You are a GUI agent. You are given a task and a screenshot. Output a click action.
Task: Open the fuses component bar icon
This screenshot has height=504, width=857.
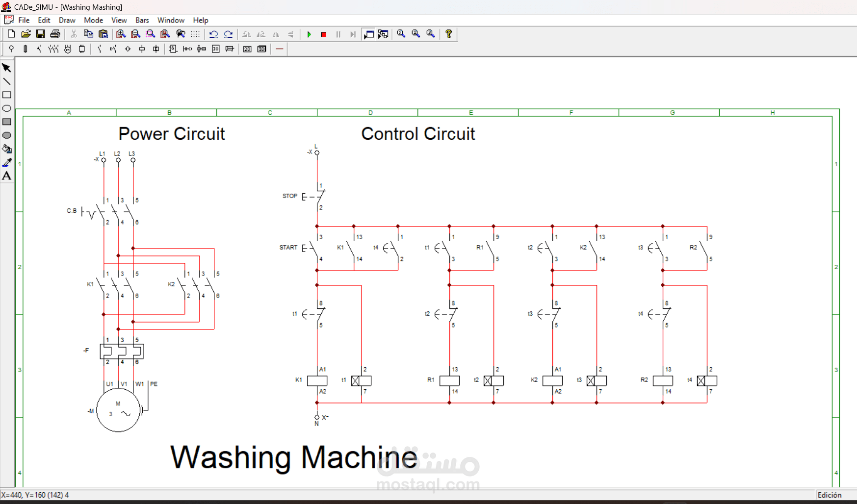pyautogui.click(x=26, y=49)
